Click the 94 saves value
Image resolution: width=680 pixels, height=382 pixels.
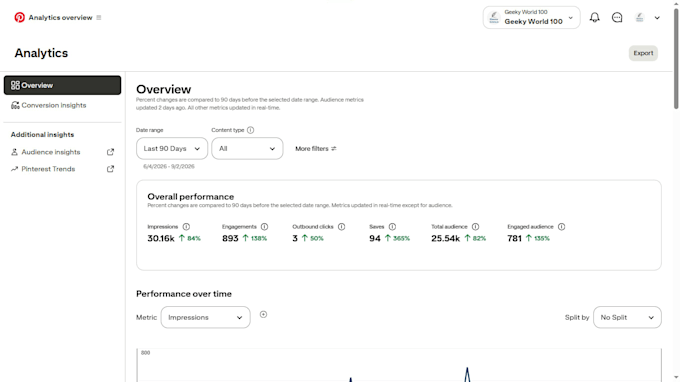pyautogui.click(x=375, y=238)
